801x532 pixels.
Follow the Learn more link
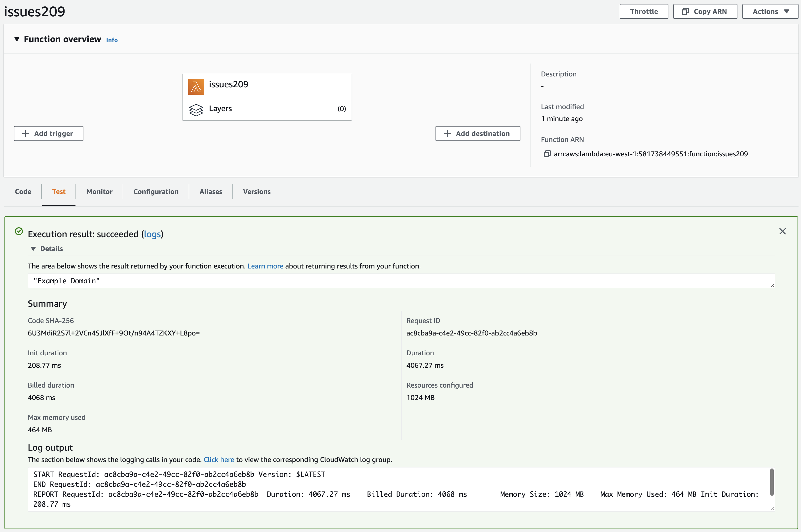[x=265, y=266]
